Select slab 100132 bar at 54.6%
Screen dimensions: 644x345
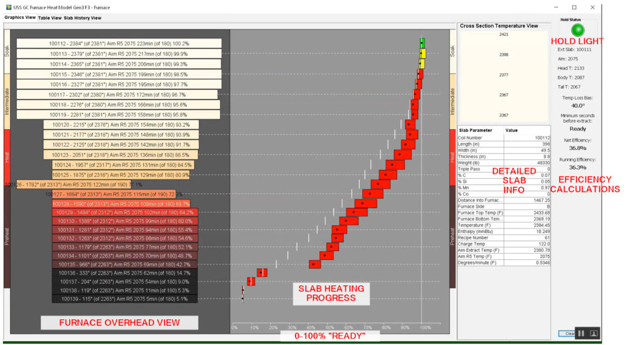coord(125,239)
